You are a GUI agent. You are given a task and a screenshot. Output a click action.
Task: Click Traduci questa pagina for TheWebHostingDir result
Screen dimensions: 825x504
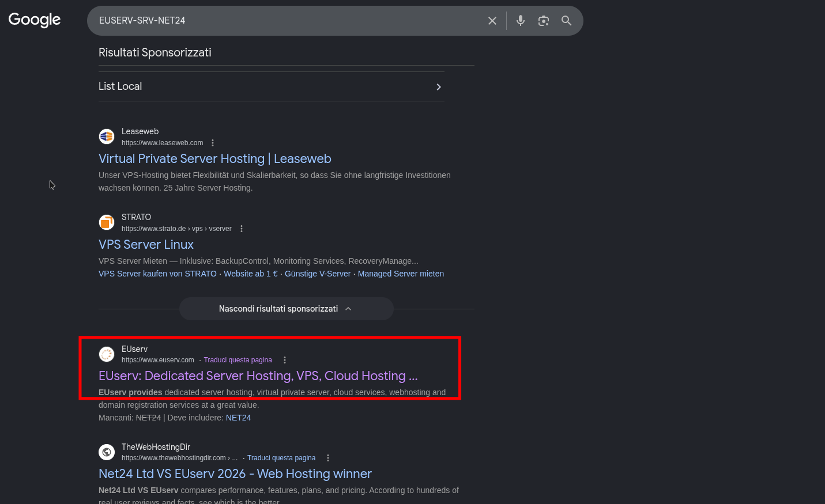tap(281, 458)
